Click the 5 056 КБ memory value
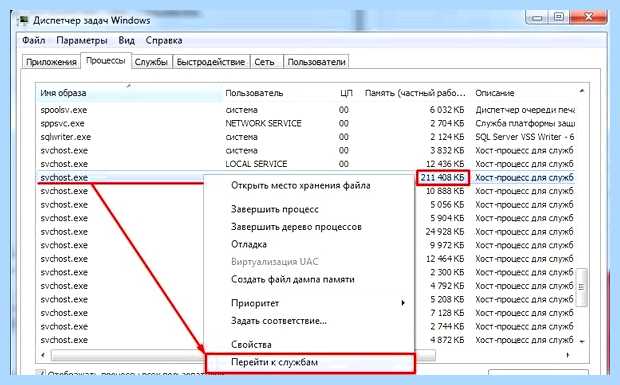The height and width of the screenshot is (385, 620). [x=447, y=205]
